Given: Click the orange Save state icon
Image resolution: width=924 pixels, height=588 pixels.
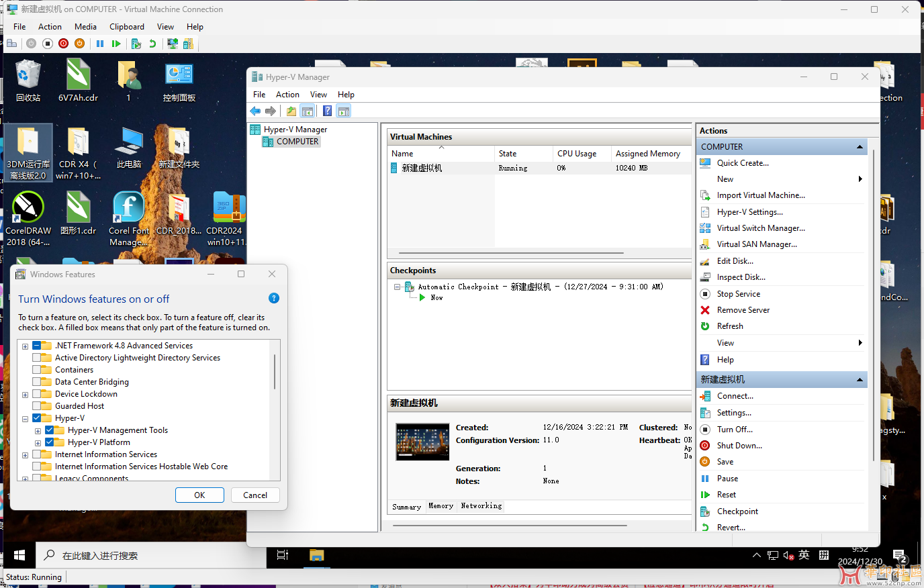Looking at the screenshot, I should 79,44.
